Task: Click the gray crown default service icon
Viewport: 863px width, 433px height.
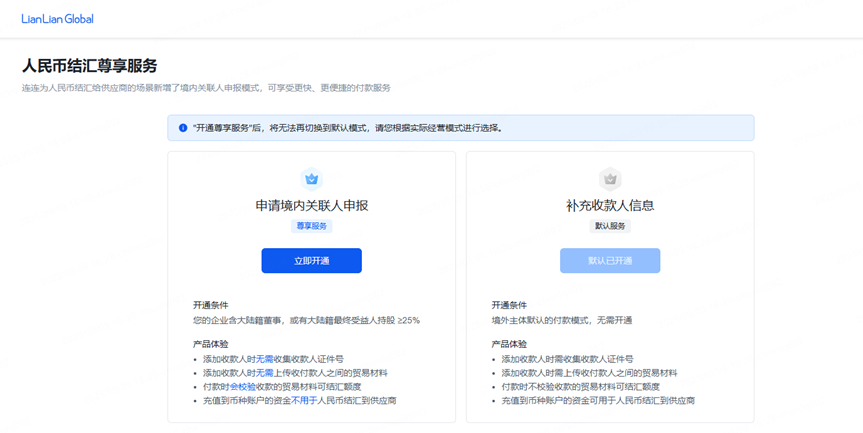Action: [x=610, y=179]
